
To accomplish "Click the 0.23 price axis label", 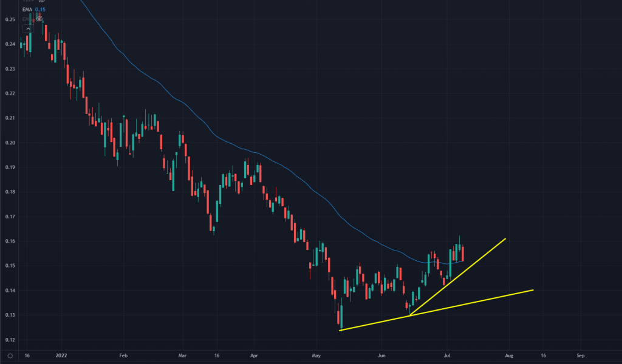I will [10, 69].
